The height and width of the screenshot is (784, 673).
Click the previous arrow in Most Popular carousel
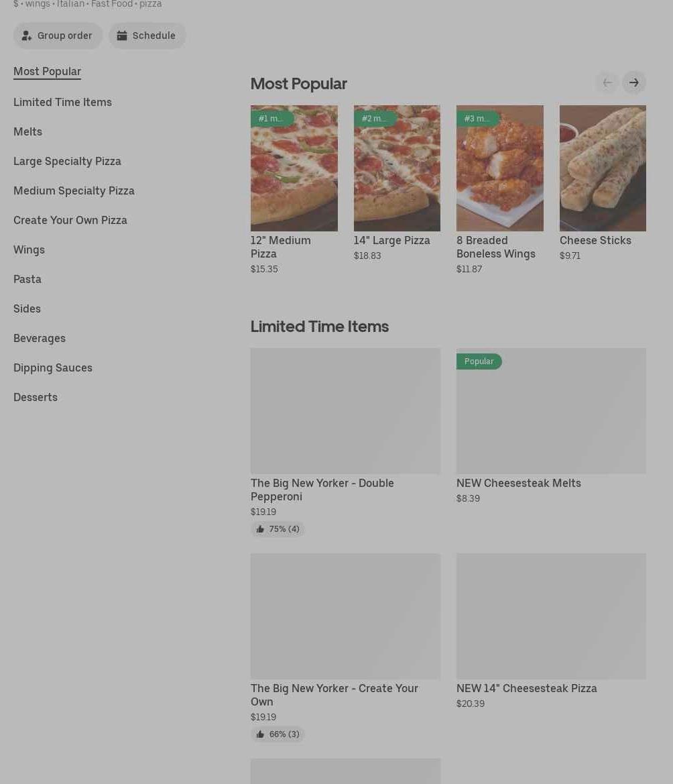click(607, 83)
